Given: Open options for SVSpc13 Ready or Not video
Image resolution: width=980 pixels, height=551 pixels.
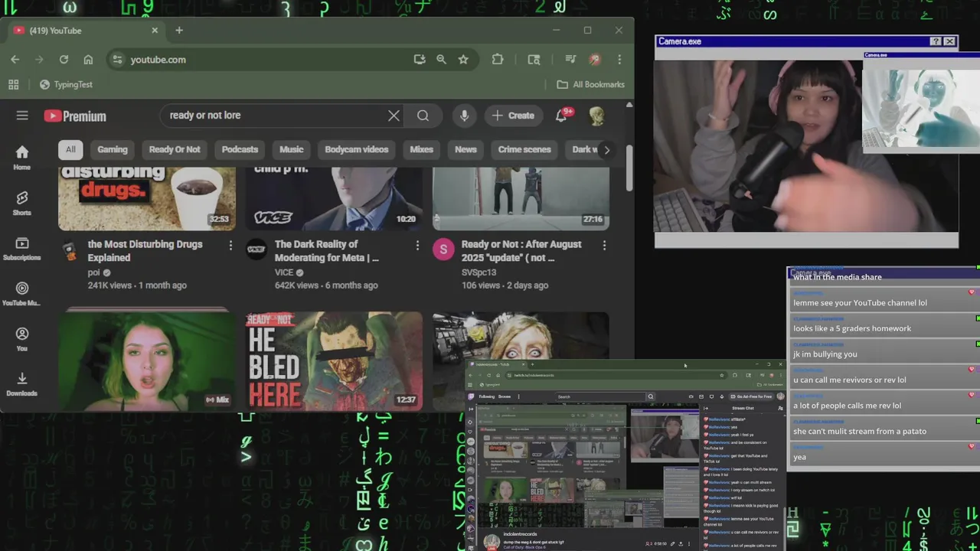Looking at the screenshot, I should pos(604,245).
